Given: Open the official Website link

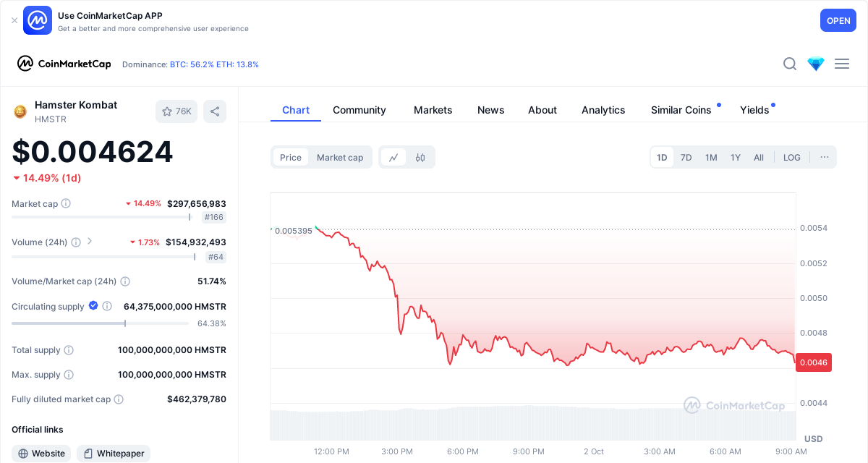Looking at the screenshot, I should 41,454.
